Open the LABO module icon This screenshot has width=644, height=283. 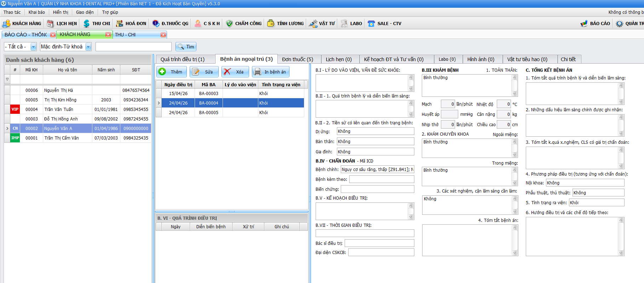344,24
